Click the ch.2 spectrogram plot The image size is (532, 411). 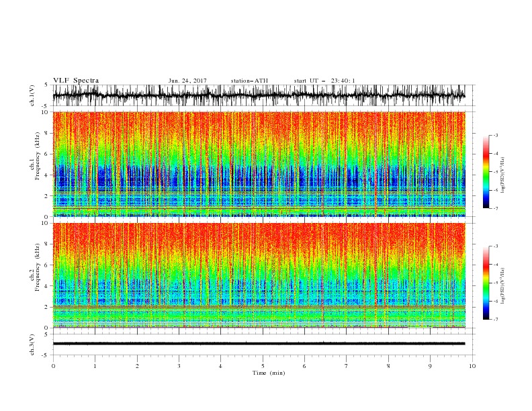[259, 275]
